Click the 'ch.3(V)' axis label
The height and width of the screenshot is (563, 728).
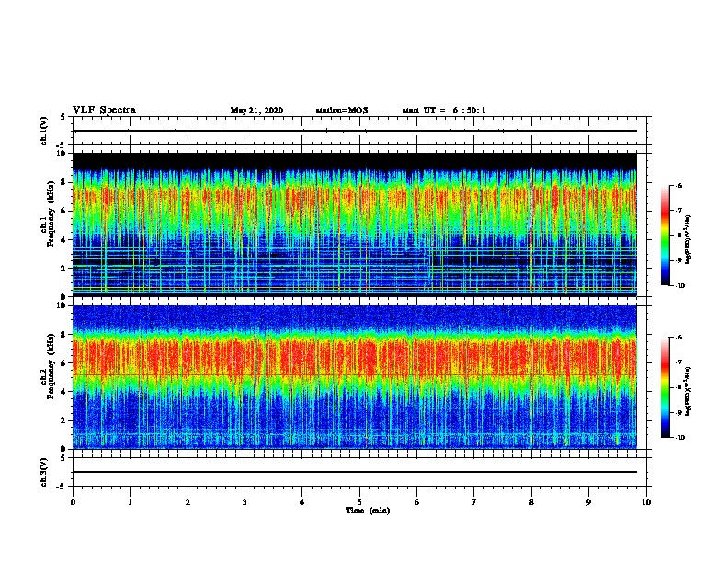click(44, 472)
